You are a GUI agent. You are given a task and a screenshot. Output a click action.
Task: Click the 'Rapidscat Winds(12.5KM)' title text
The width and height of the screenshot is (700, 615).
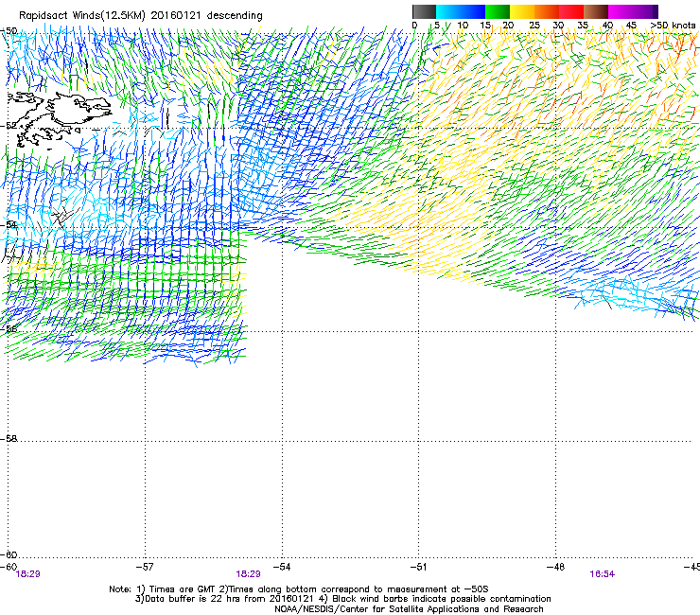coord(82,16)
